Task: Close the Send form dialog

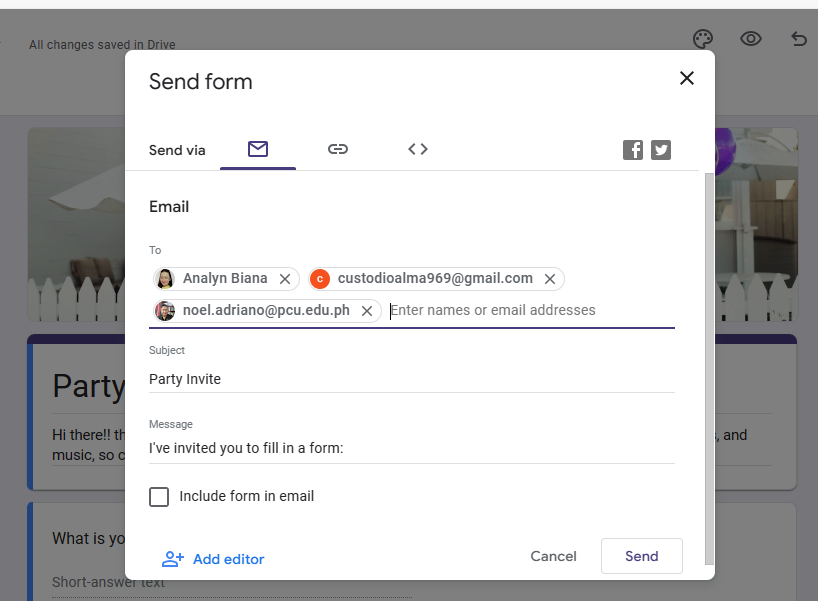Action: point(686,78)
